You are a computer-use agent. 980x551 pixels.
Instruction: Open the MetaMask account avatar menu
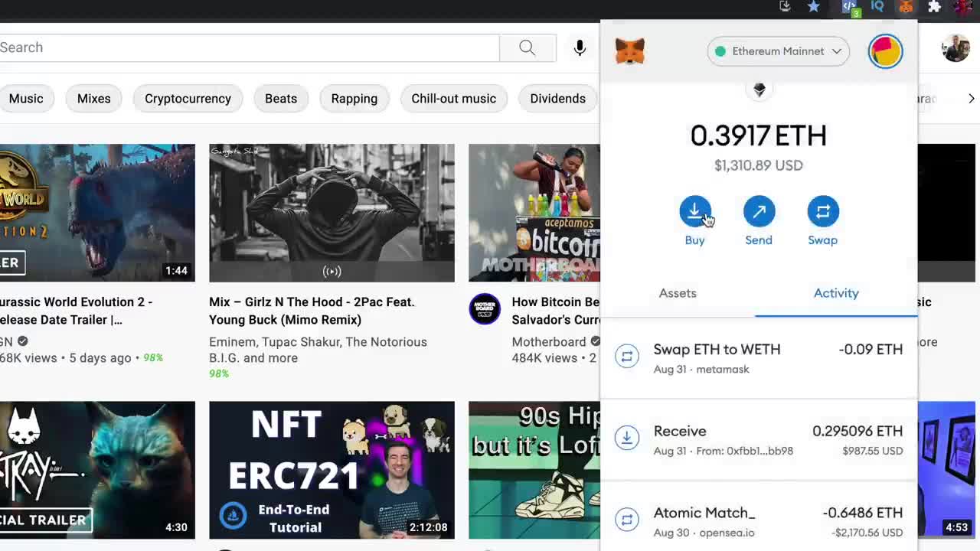coord(885,51)
